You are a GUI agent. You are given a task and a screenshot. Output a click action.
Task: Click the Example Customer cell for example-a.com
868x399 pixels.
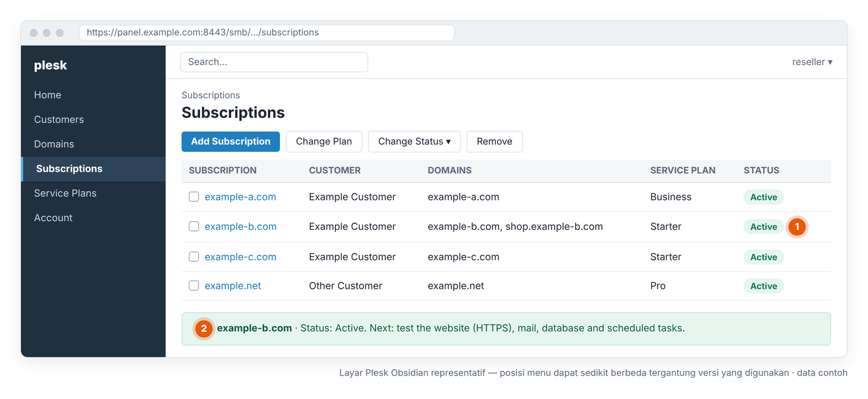click(352, 197)
